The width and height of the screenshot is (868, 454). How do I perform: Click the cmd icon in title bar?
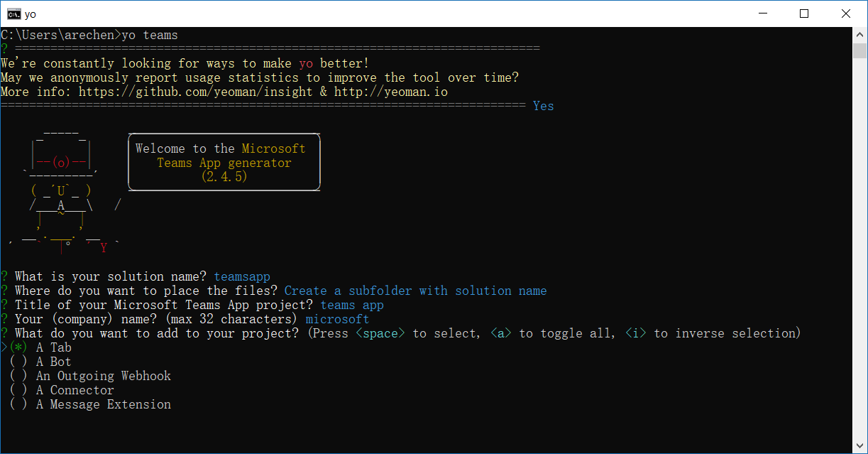pos(13,13)
